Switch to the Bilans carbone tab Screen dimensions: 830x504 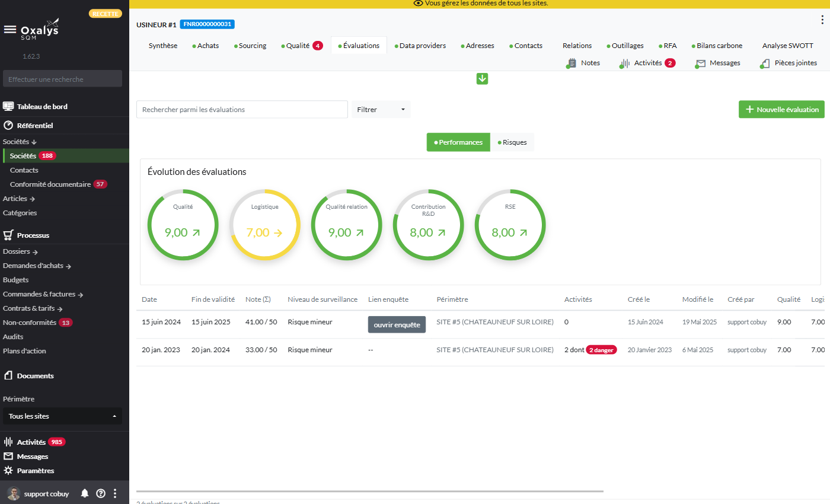[x=719, y=46]
